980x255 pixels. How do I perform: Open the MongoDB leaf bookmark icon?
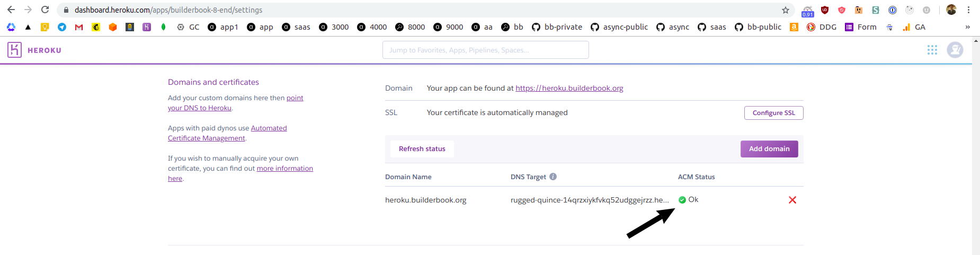tap(164, 27)
